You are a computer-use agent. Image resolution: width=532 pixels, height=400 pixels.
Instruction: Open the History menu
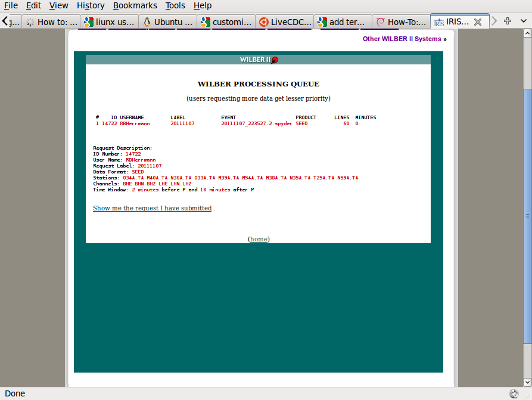(90, 5)
